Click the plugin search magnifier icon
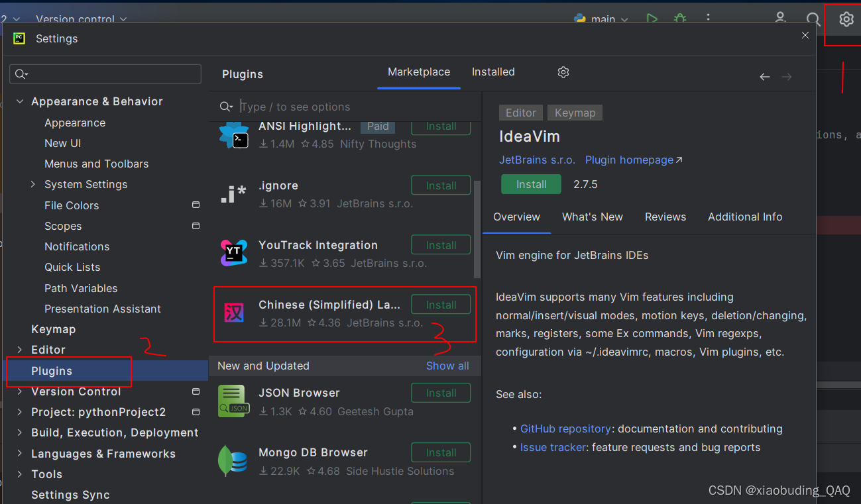This screenshot has height=504, width=861. point(227,107)
